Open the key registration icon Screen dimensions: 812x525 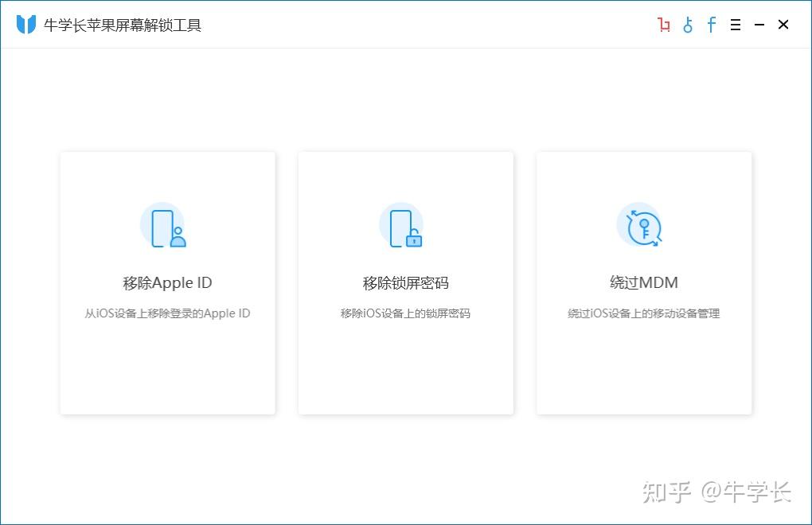(688, 25)
